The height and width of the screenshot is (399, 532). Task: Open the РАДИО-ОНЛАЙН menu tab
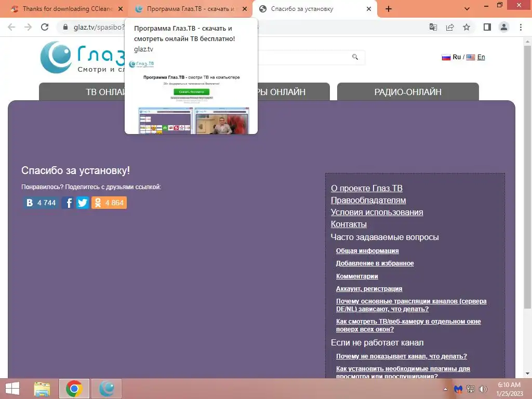click(x=408, y=92)
